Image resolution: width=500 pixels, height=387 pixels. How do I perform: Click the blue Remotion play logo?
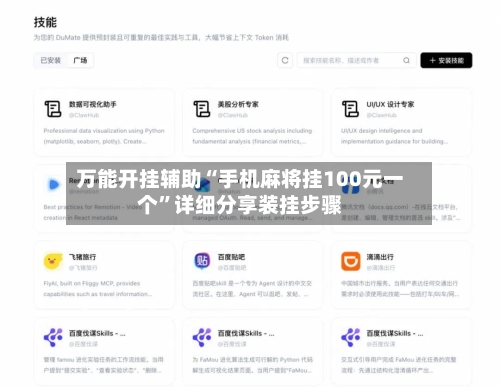[53, 185]
